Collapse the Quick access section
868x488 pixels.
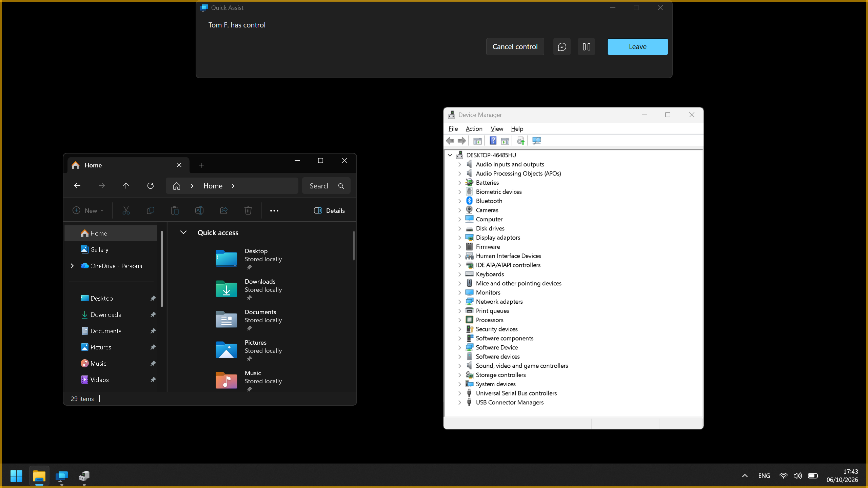pyautogui.click(x=183, y=232)
